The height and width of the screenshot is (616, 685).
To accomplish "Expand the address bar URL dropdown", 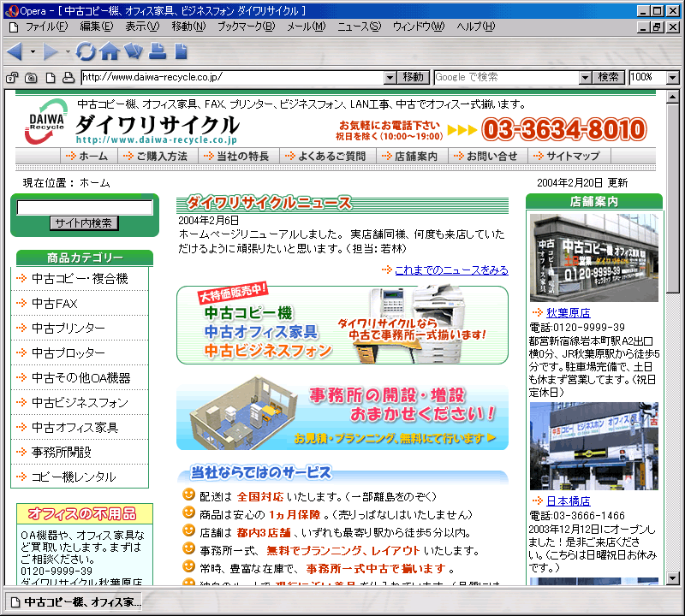I will [x=390, y=78].
